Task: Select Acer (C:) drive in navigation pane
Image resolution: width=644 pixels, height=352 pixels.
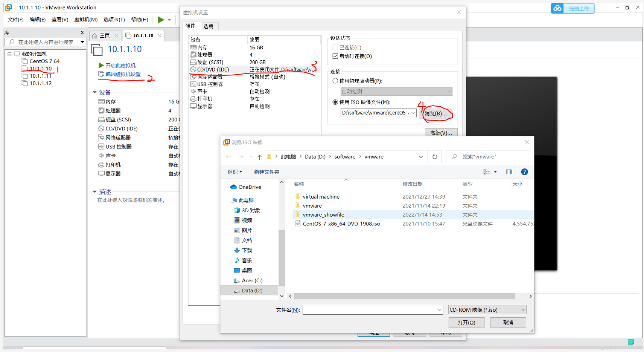Action: coord(248,280)
